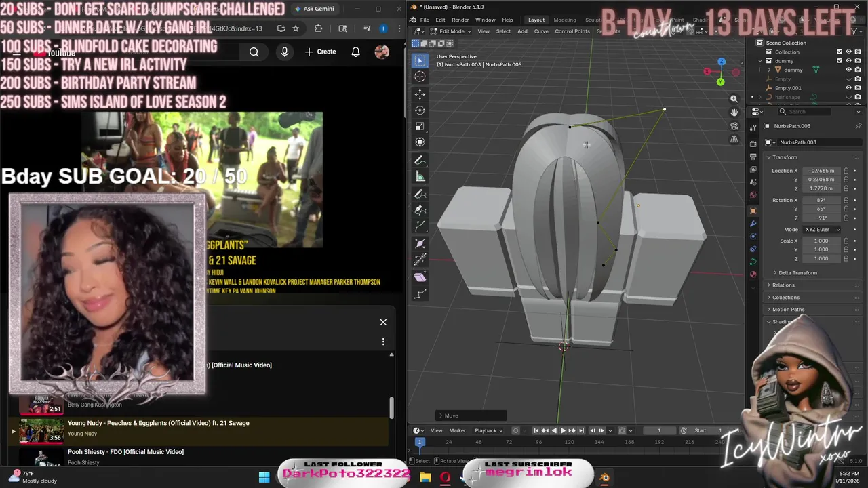
Task: Select the Select Box tool in Blender
Action: (420, 60)
